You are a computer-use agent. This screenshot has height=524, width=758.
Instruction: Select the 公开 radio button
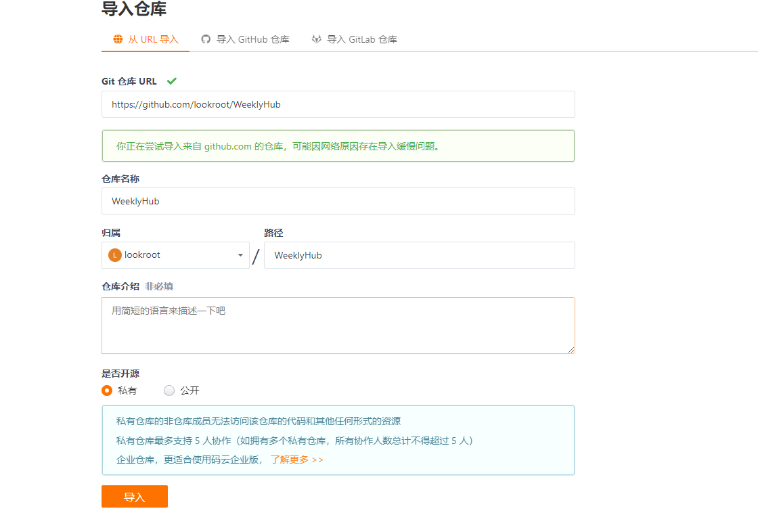click(169, 390)
